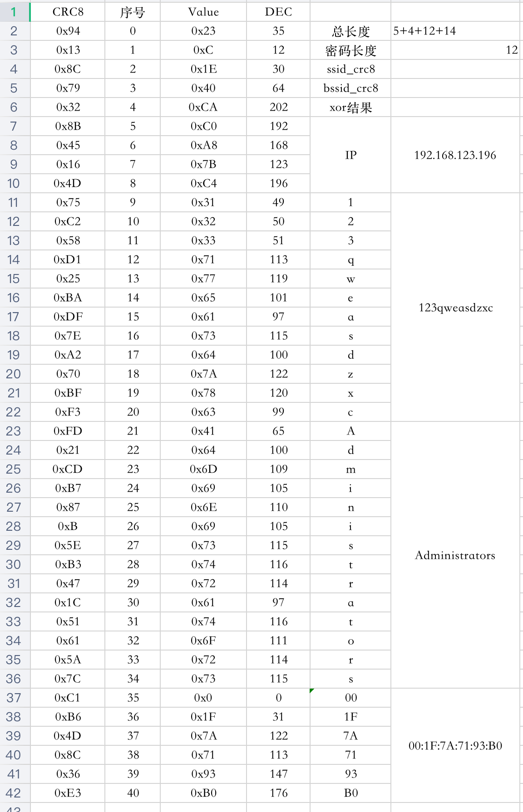The height and width of the screenshot is (812, 523).
Task: Select merged cell 123qweasdzxc
Action: [455, 307]
